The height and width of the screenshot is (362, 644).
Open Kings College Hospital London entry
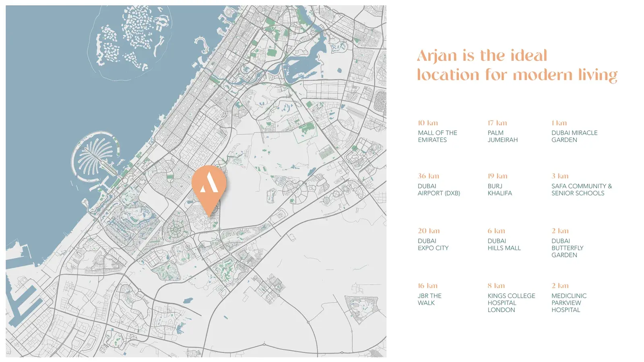(x=511, y=302)
